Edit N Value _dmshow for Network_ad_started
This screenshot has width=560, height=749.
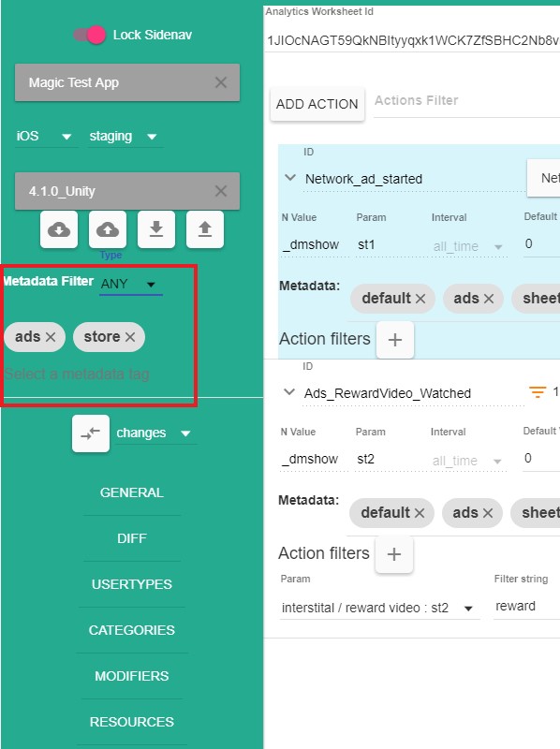click(x=316, y=245)
